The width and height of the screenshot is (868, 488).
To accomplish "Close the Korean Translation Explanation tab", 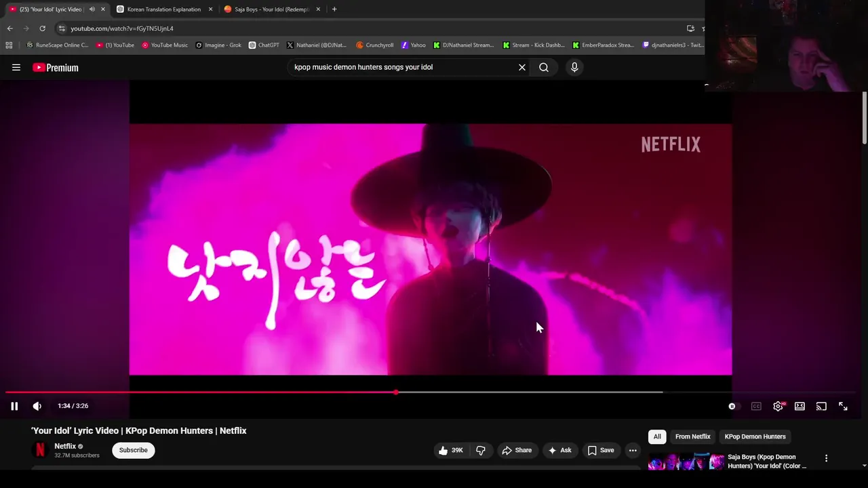I will (210, 9).
